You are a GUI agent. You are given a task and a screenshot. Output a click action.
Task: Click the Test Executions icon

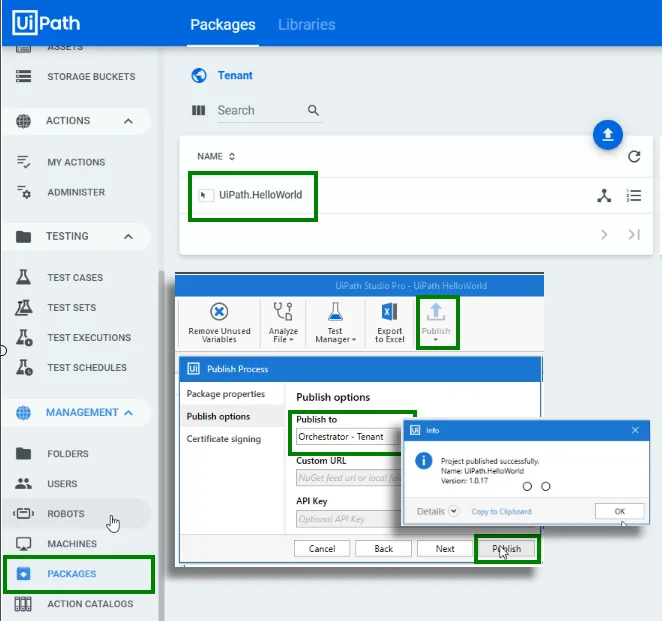coord(24,338)
